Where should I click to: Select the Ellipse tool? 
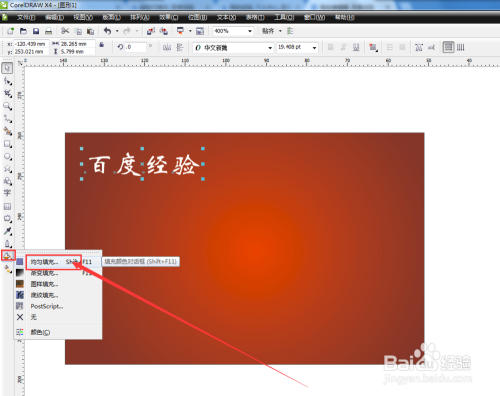(x=7, y=156)
